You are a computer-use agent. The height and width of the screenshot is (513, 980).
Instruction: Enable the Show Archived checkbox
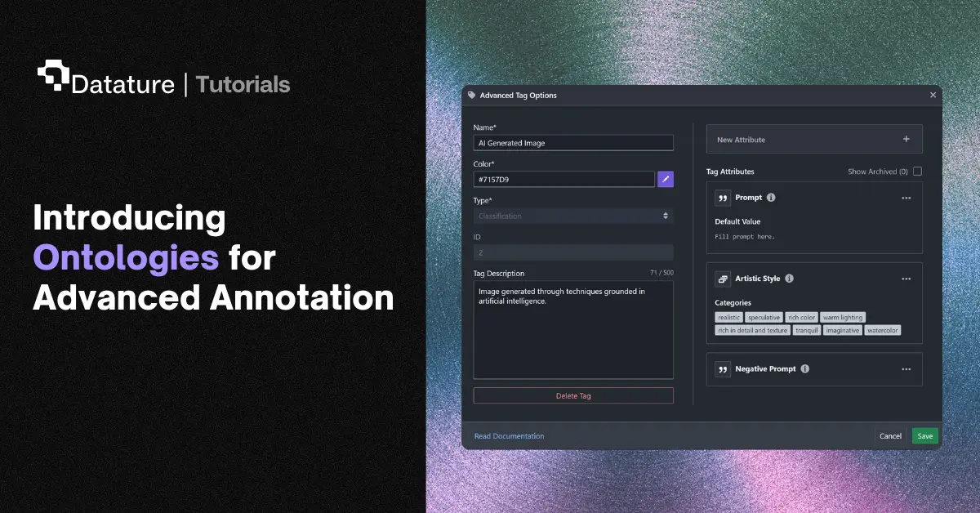tap(917, 171)
